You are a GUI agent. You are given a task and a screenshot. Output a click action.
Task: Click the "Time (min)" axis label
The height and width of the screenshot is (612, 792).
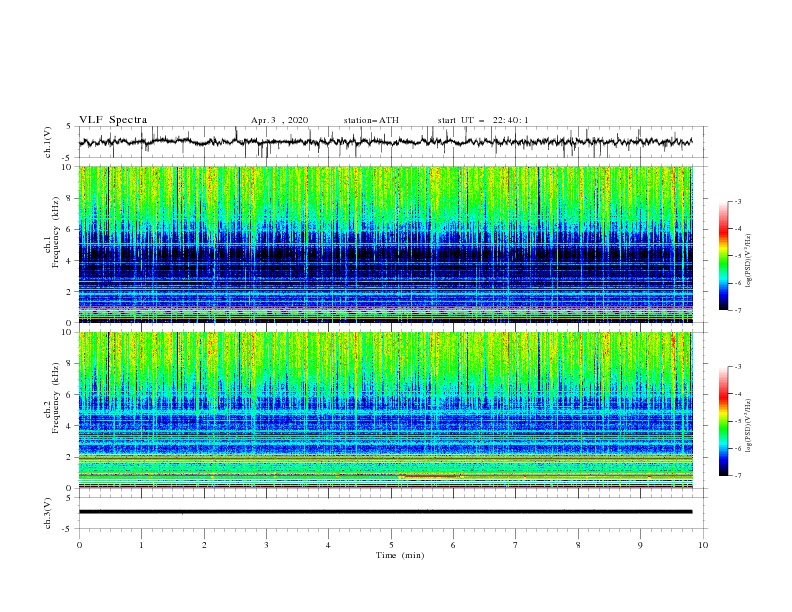tap(400, 555)
